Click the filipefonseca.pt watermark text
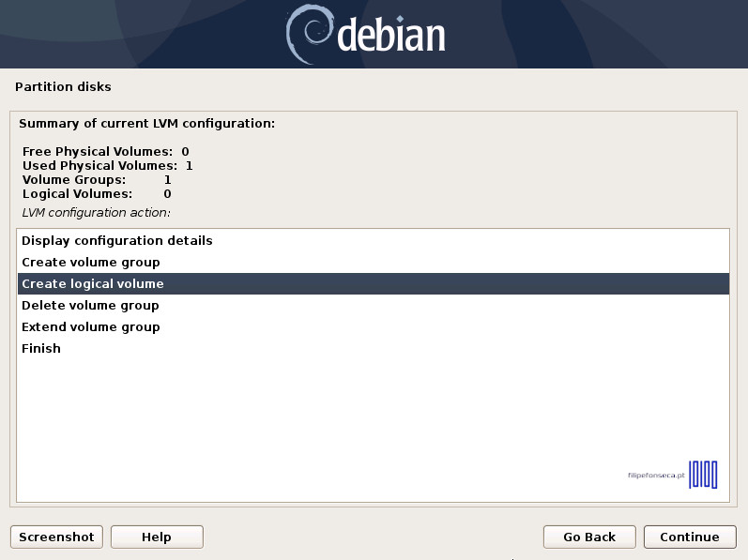 point(656,476)
